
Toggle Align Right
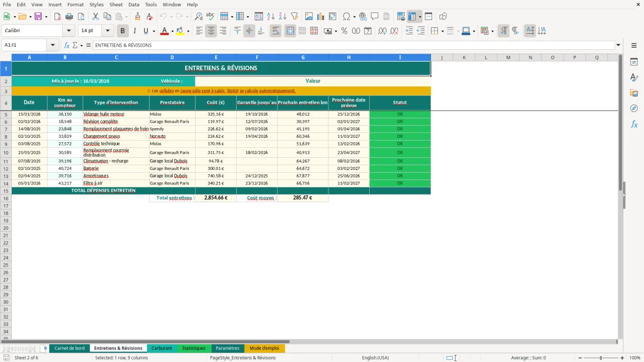(223, 31)
